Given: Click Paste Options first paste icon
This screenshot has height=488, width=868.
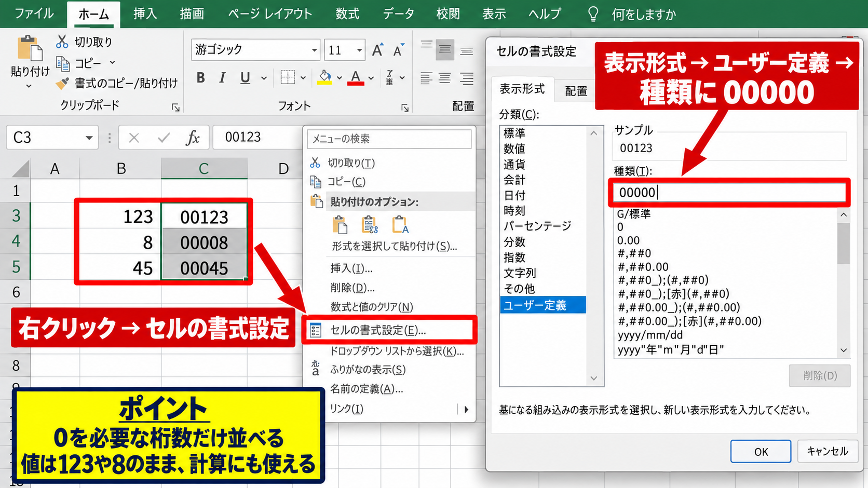Looking at the screenshot, I should 340,225.
